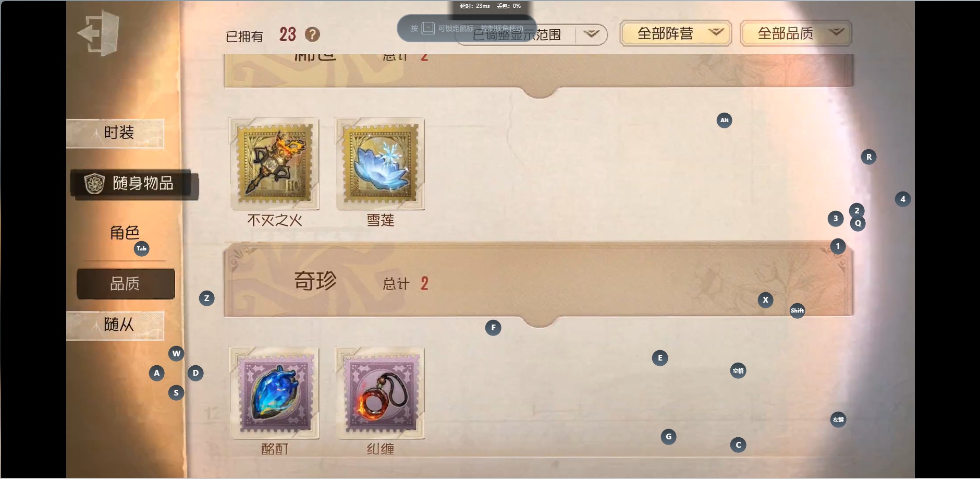The width and height of the screenshot is (980, 479).
Task: Expand the 全部阵营 faction dropdown
Action: click(676, 33)
